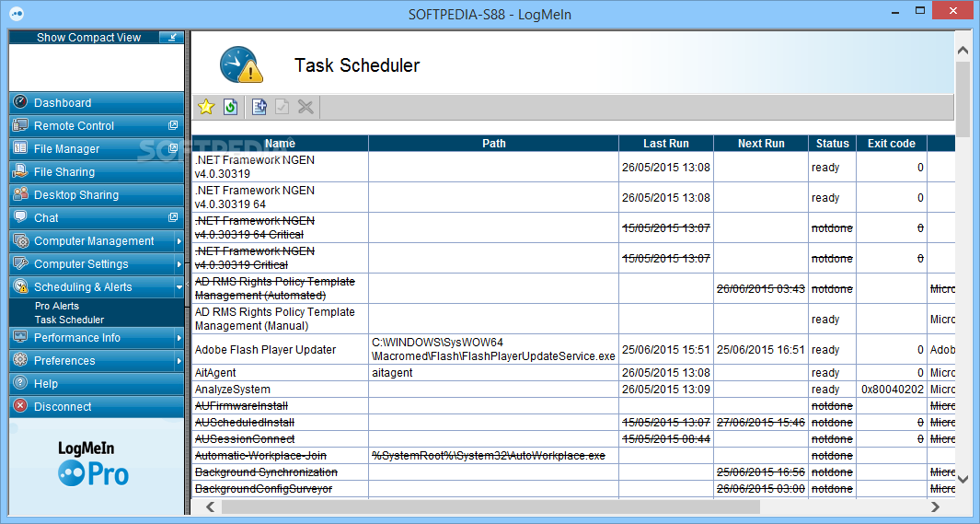Select the AUScheduledInstall task row
The image size is (980, 524).
coord(573,422)
